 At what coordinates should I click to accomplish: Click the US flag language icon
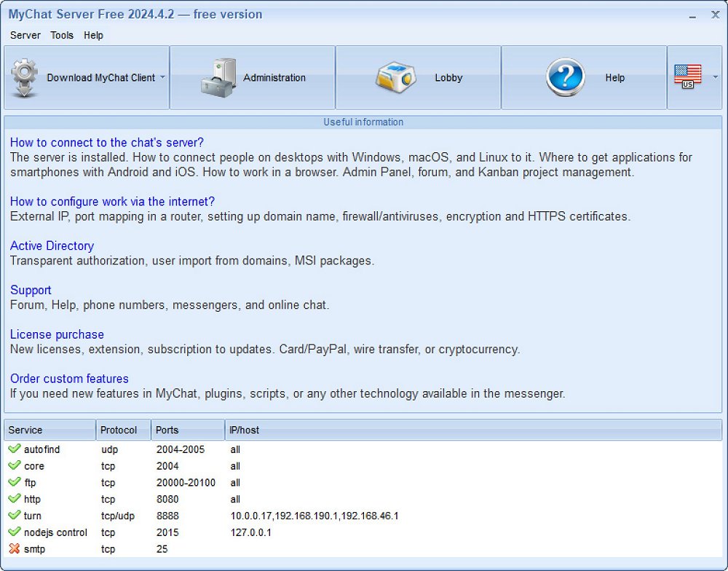[687, 77]
